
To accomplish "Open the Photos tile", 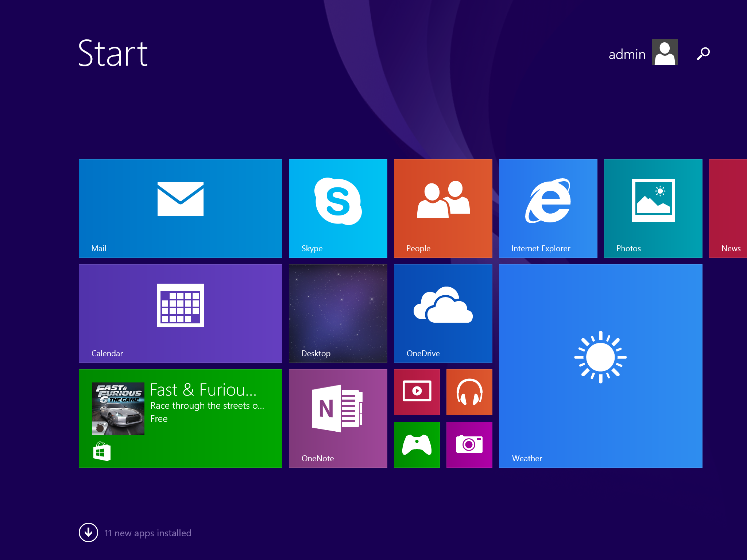I will [653, 208].
